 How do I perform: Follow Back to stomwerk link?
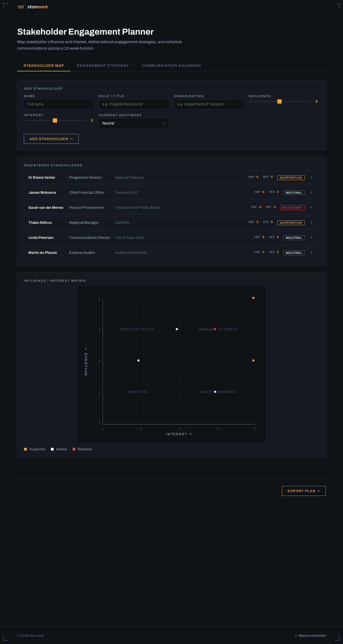[x=310, y=636]
